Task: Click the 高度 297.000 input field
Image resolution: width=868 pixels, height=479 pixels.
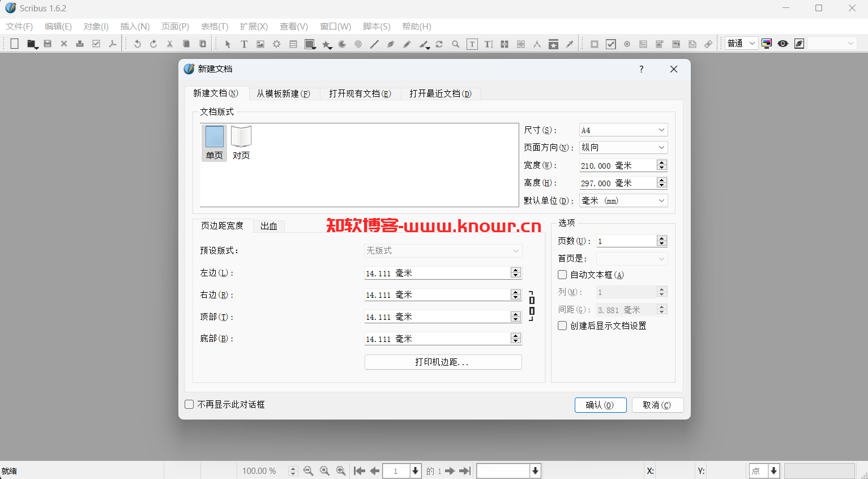Action: [x=618, y=183]
